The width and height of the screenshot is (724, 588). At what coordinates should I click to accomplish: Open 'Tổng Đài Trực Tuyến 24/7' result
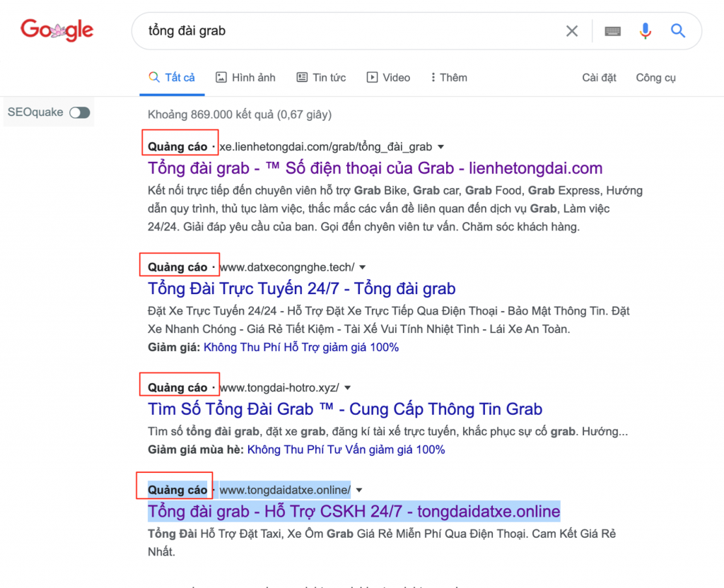click(x=301, y=288)
